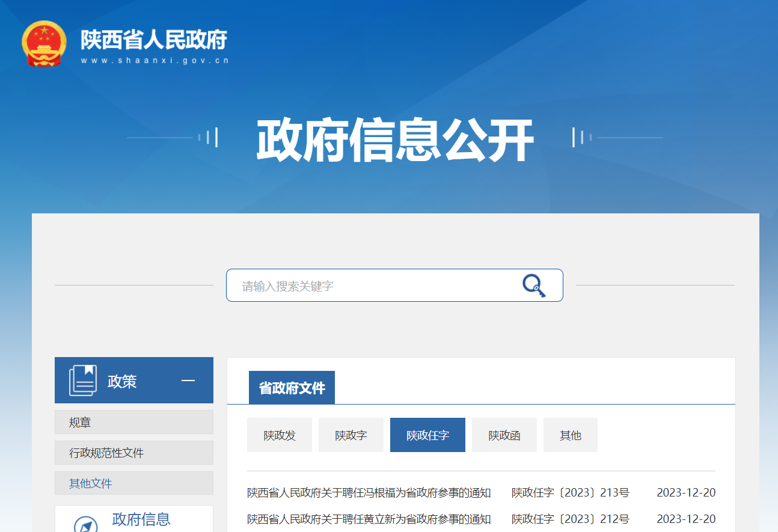Switch to the 陕政字 tab

351,435
